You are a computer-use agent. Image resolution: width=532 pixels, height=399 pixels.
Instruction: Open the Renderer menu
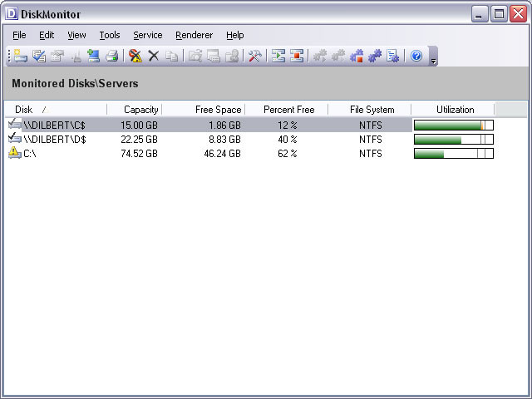pyautogui.click(x=194, y=35)
